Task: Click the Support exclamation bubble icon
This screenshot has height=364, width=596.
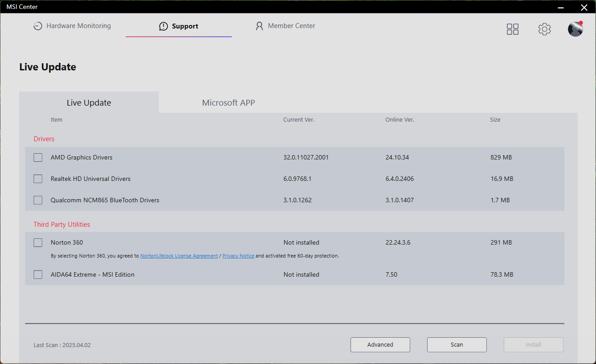Action: (x=163, y=26)
